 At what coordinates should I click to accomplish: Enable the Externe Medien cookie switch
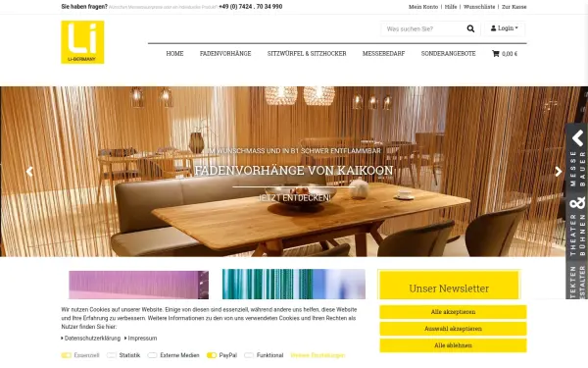(x=152, y=355)
